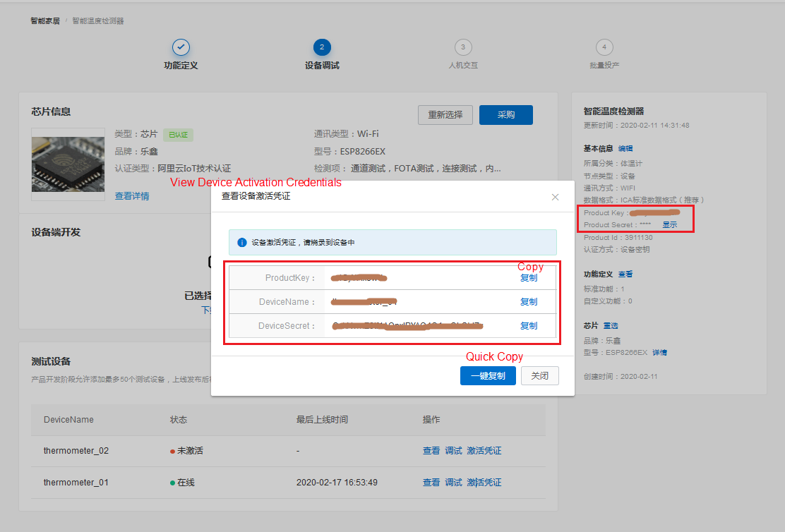785x532 pixels.
Task: Select step 2 设备调试
Action: click(x=322, y=54)
